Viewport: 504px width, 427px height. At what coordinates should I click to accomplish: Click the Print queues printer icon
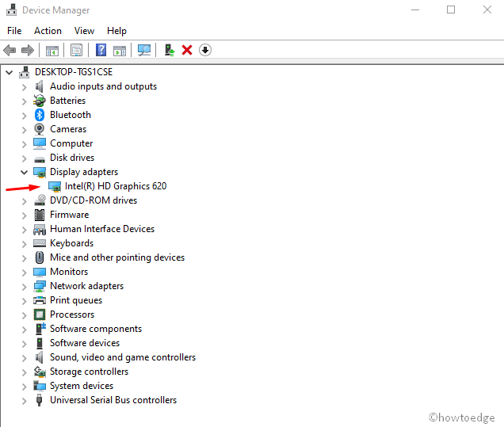click(40, 300)
